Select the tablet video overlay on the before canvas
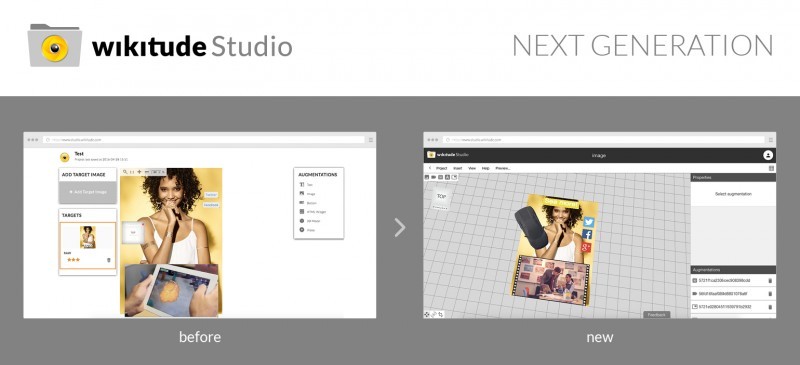The height and width of the screenshot is (365, 800). [171, 290]
